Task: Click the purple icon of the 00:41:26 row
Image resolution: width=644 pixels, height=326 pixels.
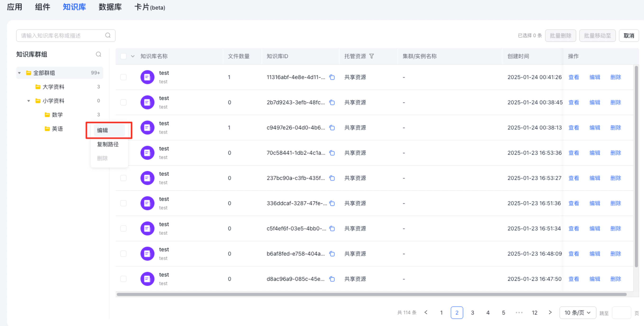Action: click(x=147, y=77)
